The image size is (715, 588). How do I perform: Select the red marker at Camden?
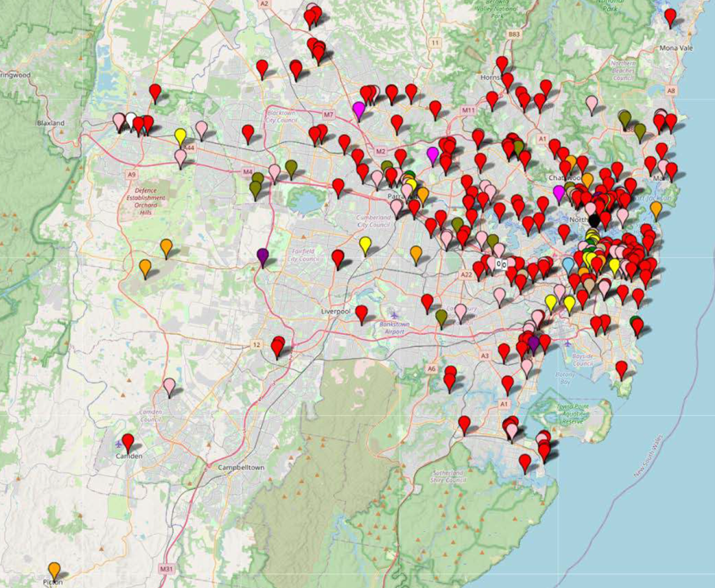click(x=127, y=442)
